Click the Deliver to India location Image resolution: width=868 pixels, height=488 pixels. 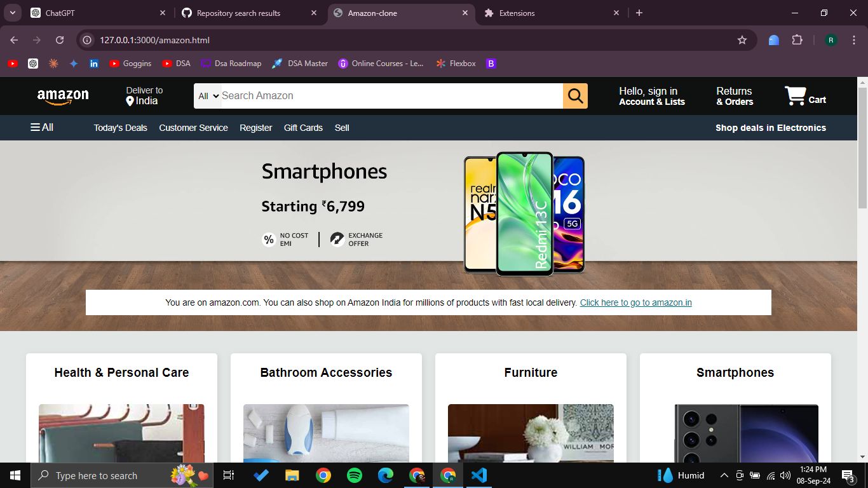pyautogui.click(x=144, y=96)
